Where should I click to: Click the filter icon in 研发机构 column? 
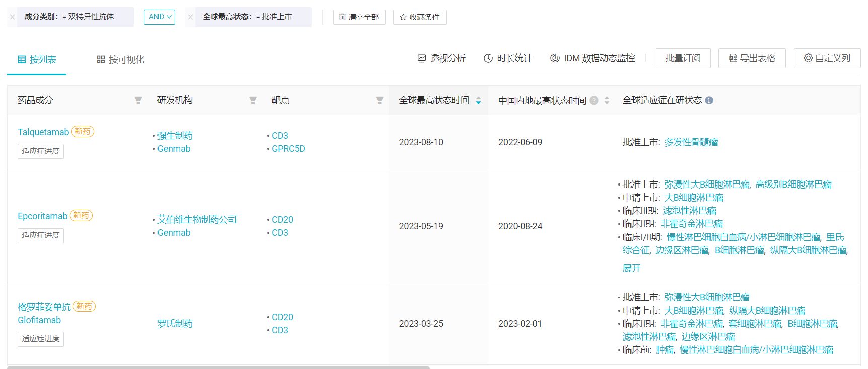[x=253, y=100]
